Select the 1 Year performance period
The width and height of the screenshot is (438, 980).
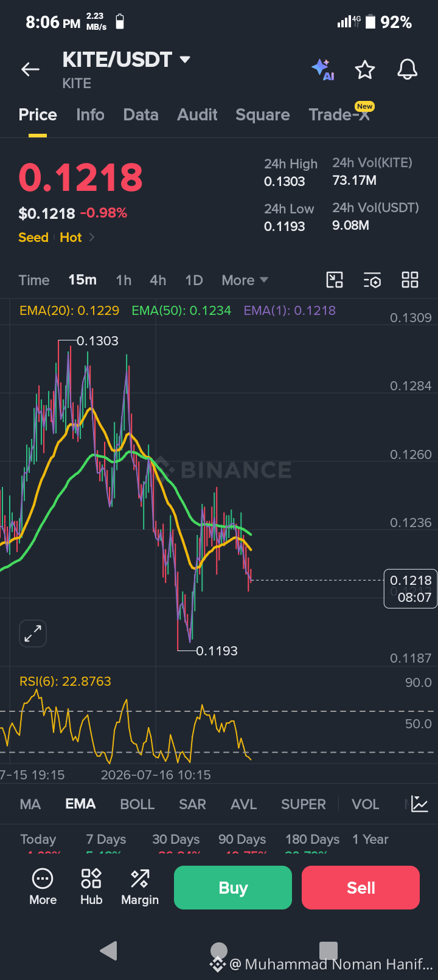370,839
